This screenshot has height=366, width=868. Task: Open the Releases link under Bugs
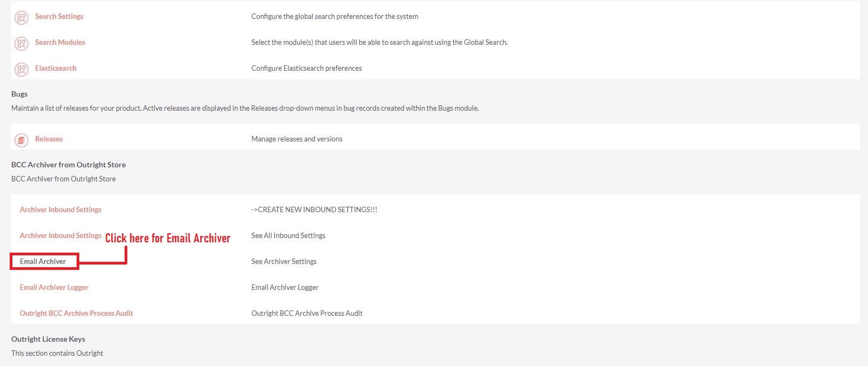click(49, 139)
